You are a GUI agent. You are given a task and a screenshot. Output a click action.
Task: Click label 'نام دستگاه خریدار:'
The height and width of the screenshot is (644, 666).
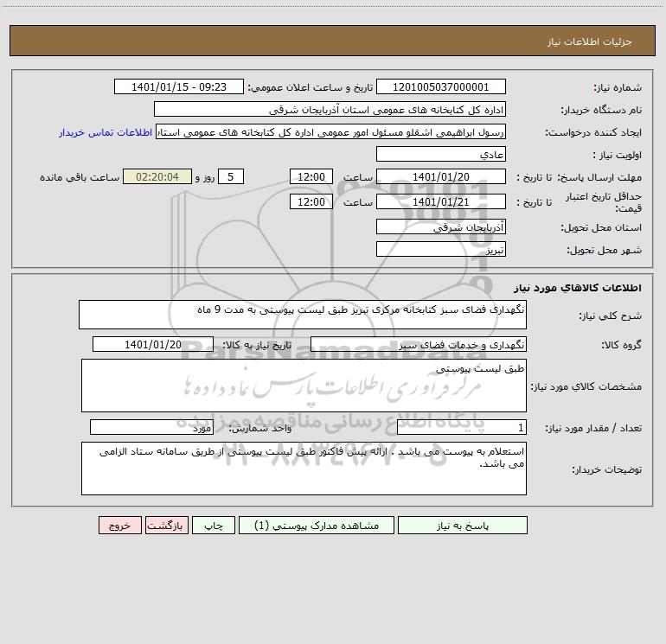[x=601, y=111]
